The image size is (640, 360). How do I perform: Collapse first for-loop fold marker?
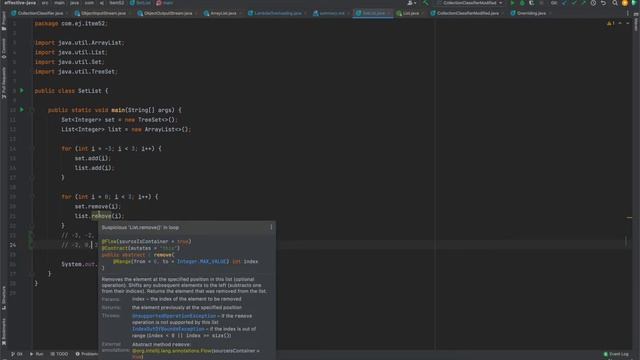pyautogui.click(x=31, y=149)
